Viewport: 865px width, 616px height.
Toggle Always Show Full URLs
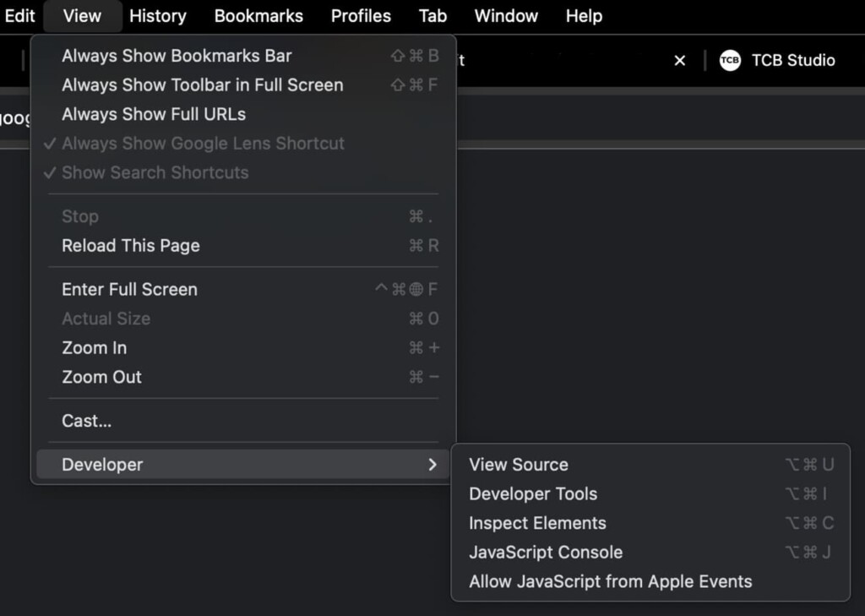(x=153, y=114)
